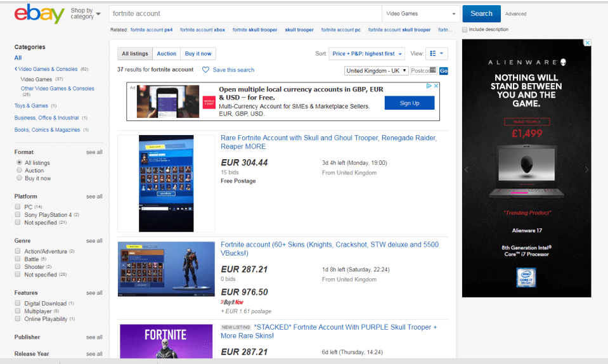Expand Genre filter with see all
Viewport: 608px width, 364px height.
pyautogui.click(x=94, y=241)
